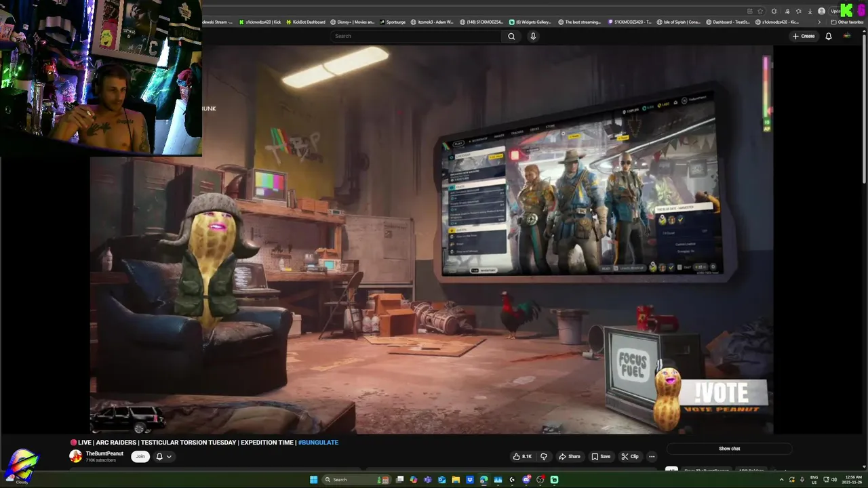Click the webcam overlay thumbnail
The width and height of the screenshot is (868, 488).
(101, 78)
